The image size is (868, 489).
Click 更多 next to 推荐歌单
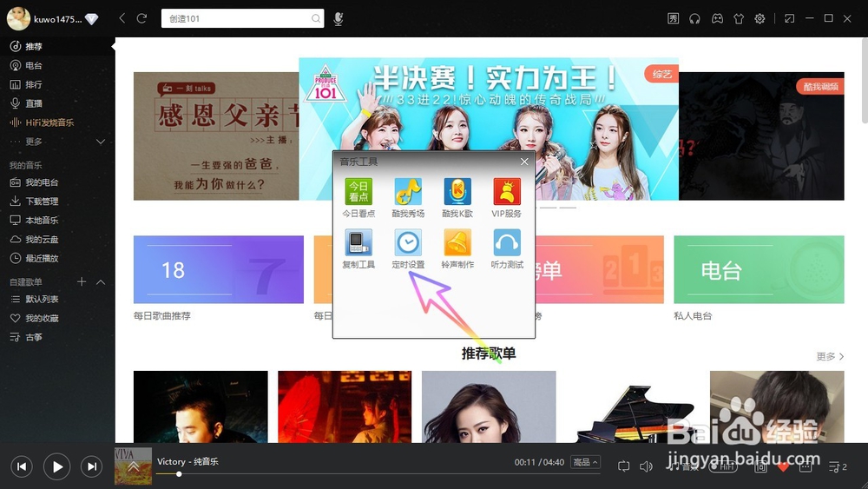(x=830, y=356)
